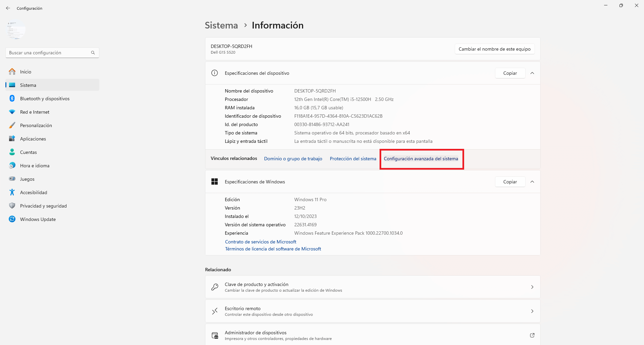This screenshot has width=644, height=345.
Task: Click the Información page heading
Action: click(278, 25)
